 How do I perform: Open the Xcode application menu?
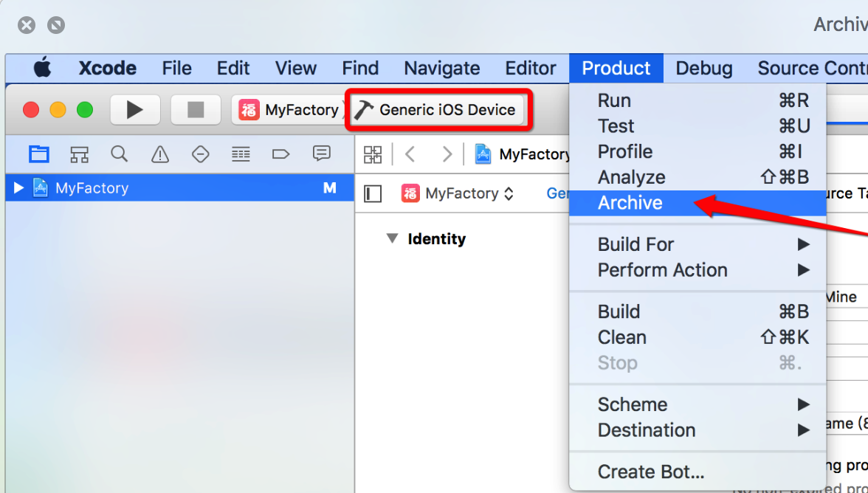click(x=108, y=68)
